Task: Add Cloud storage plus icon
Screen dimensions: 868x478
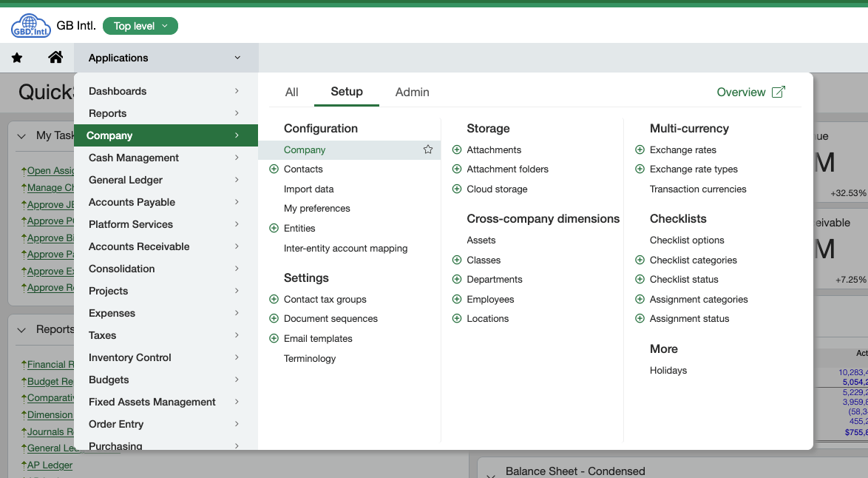Action: (457, 189)
